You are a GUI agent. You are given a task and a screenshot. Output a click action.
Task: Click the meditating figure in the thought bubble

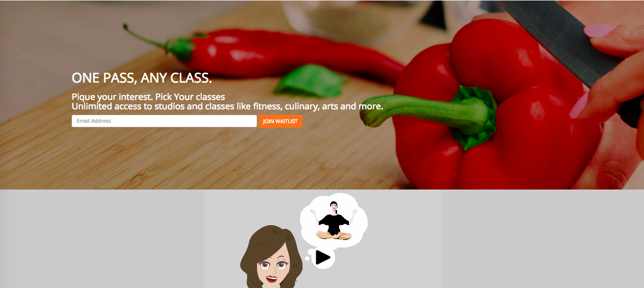(333, 221)
